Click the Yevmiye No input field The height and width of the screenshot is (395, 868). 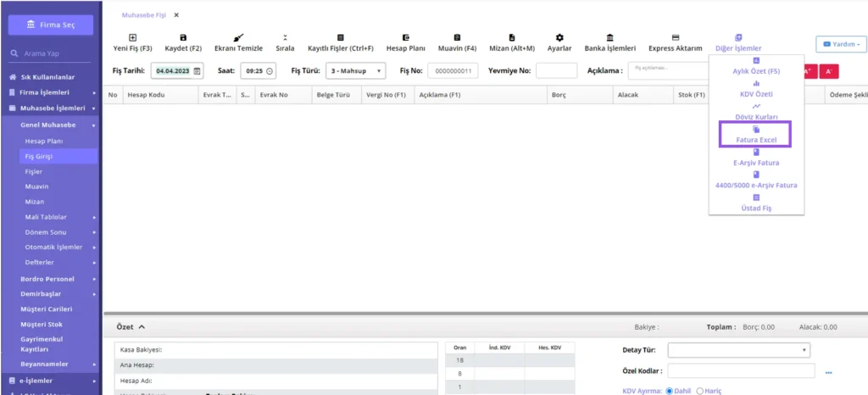[556, 71]
